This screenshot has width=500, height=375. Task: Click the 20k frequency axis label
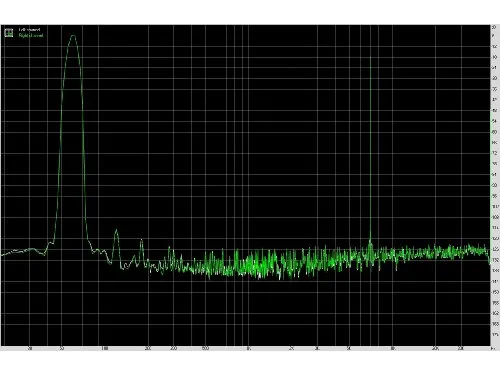[436, 349]
